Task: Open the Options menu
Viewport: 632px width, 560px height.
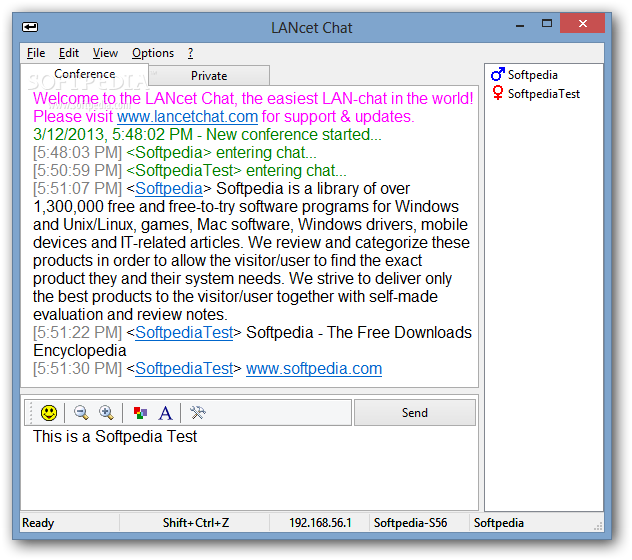Action: click(x=153, y=53)
